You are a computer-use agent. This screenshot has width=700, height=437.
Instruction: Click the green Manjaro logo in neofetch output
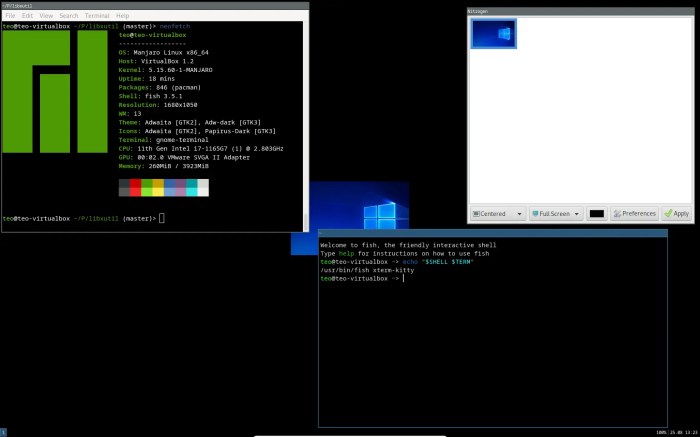click(x=55, y=92)
